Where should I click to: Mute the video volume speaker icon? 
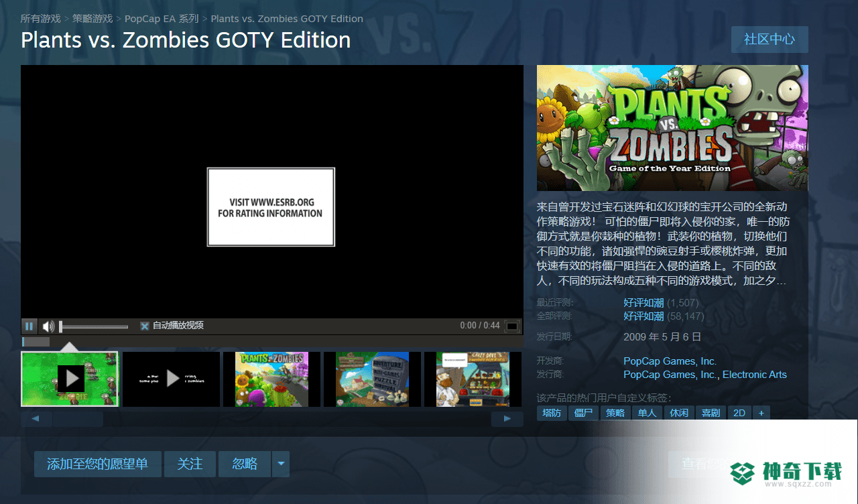point(48,326)
